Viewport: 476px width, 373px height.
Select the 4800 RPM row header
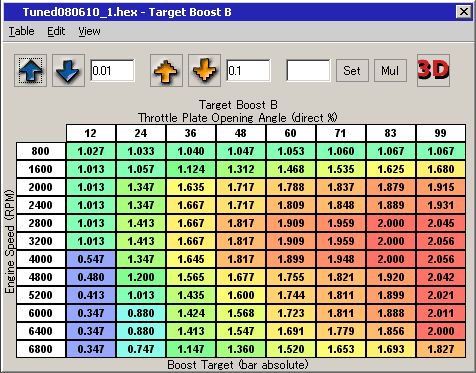point(41,277)
